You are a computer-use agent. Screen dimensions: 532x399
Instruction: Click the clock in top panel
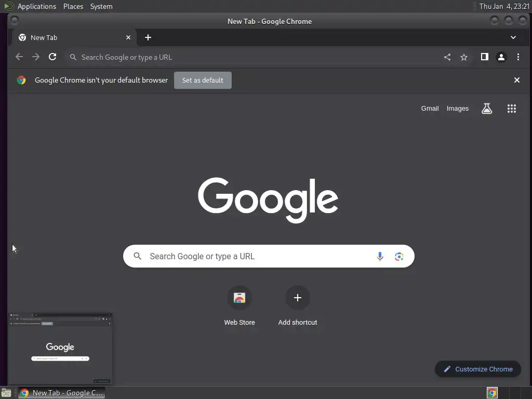[504, 6]
